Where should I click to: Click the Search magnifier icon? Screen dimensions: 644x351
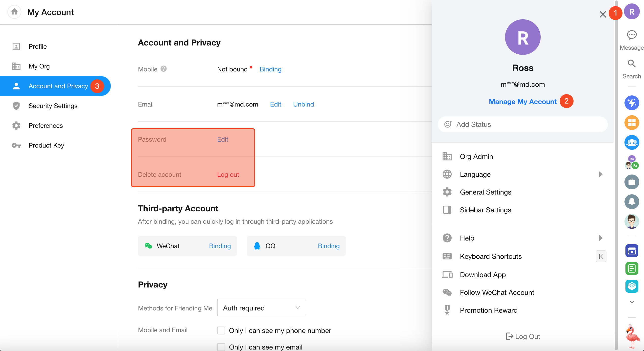click(631, 64)
